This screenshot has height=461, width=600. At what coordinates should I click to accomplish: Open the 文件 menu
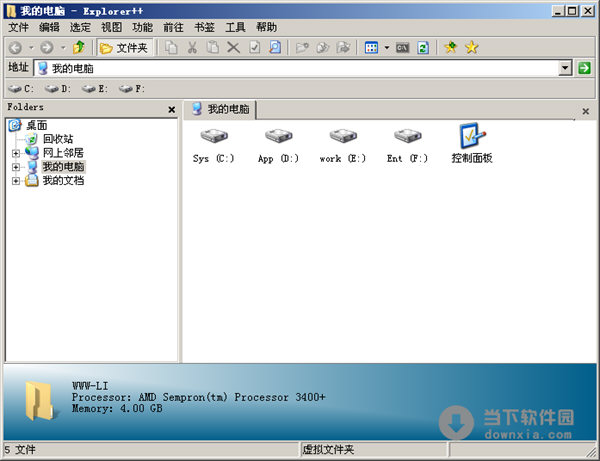(x=18, y=27)
